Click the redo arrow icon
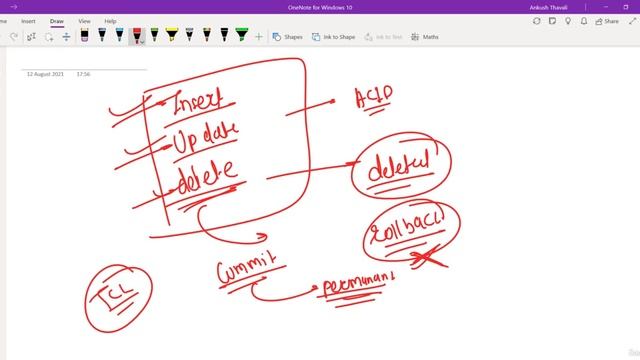 pyautogui.click(x=14, y=37)
